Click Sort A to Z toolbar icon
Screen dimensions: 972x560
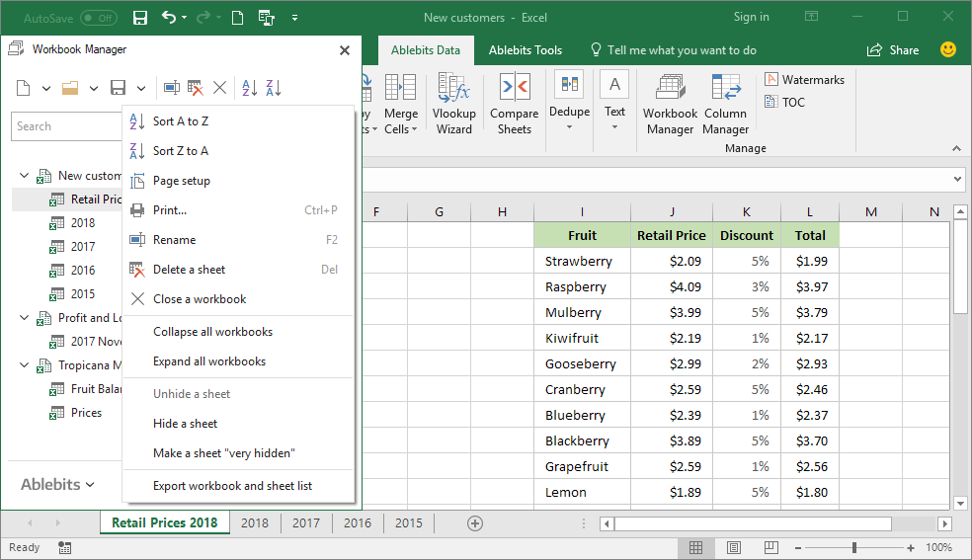click(x=250, y=88)
